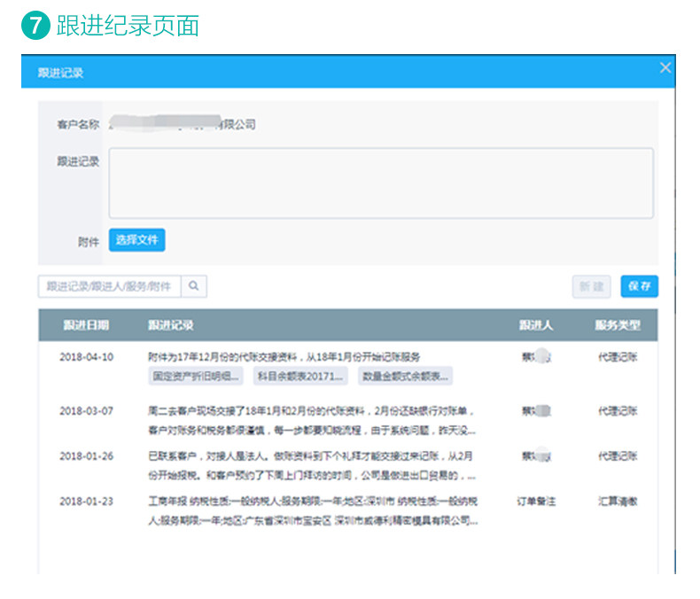Click the 跟进人 column header
The image size is (700, 599).
coord(536,325)
